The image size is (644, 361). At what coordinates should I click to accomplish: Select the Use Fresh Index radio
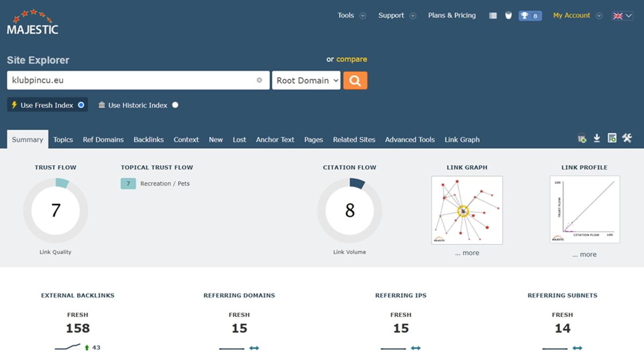81,105
